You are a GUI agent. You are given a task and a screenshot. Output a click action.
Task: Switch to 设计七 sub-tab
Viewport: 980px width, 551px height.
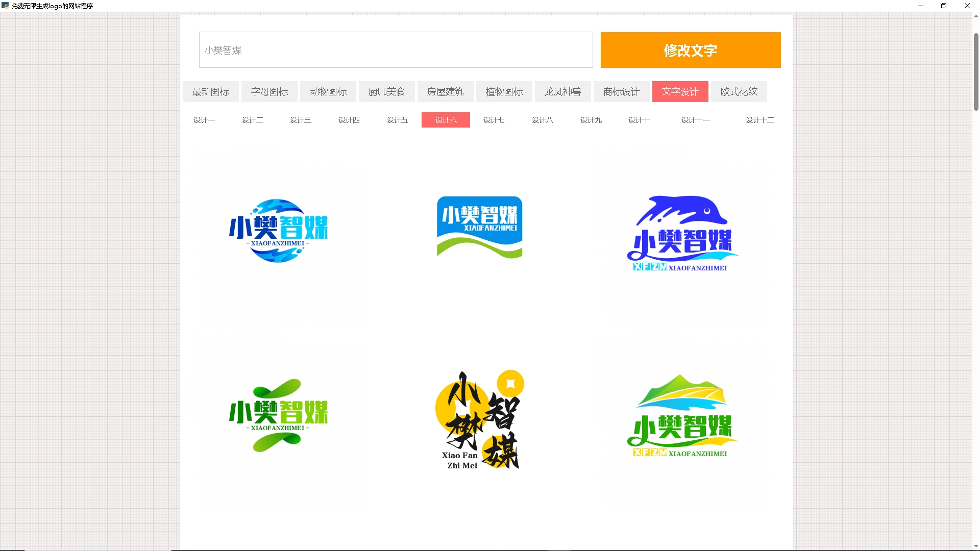[x=494, y=120]
